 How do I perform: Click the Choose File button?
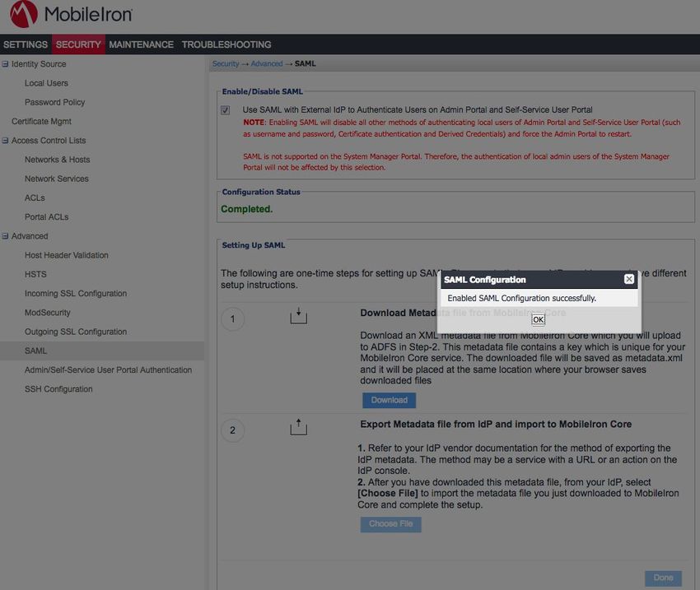pos(390,524)
